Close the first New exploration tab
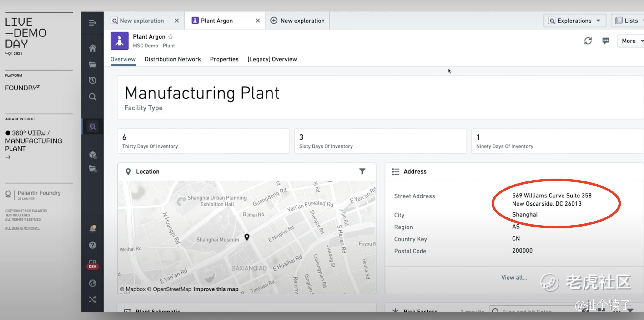Image resolution: width=644 pixels, height=320 pixels. pyautogui.click(x=176, y=21)
